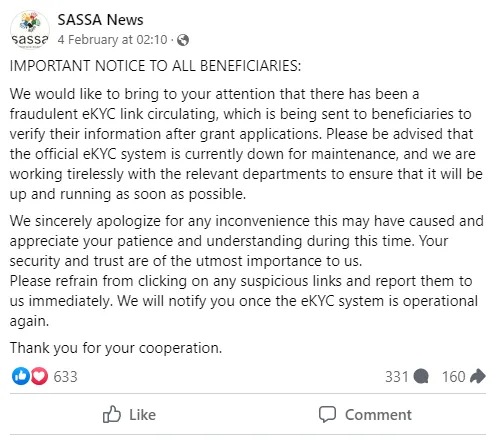Click the Thank you for your cooperation line
This screenshot has width=496, height=441.
(116, 348)
